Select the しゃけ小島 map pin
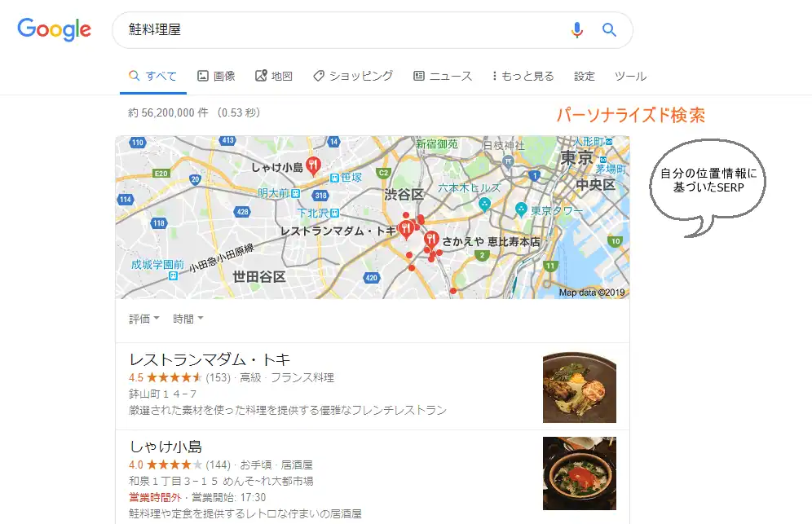The image size is (812, 524). (x=313, y=165)
